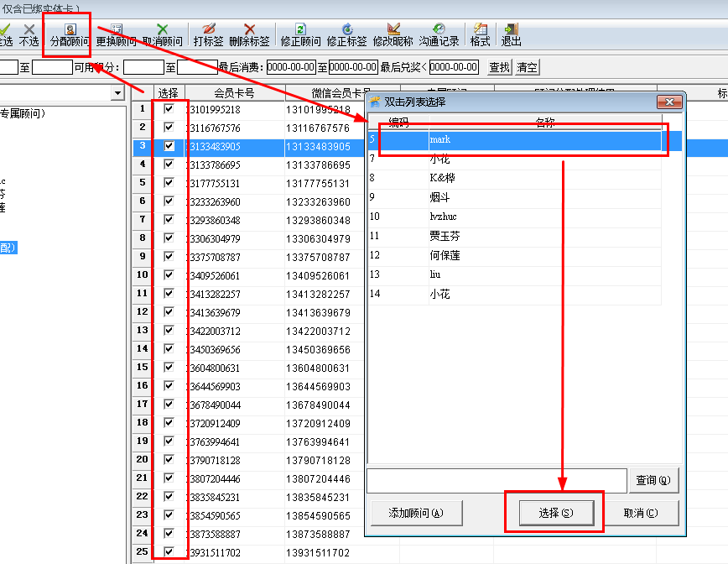
Task: Expand the dropdown above the left tree
Action: click(117, 93)
